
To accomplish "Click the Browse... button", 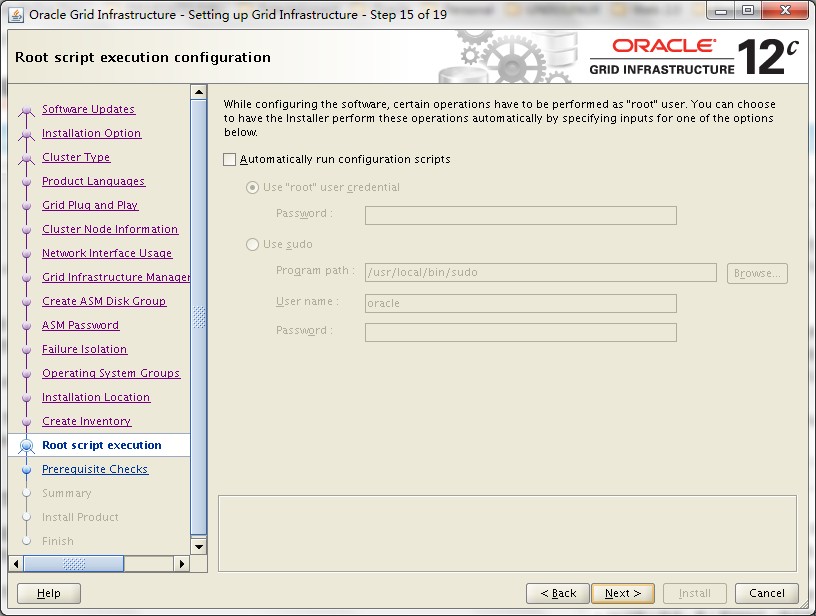I will click(x=757, y=273).
